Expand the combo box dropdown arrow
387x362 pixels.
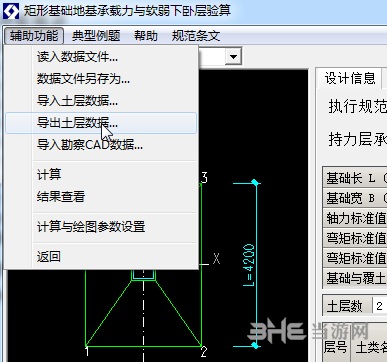coord(233,56)
